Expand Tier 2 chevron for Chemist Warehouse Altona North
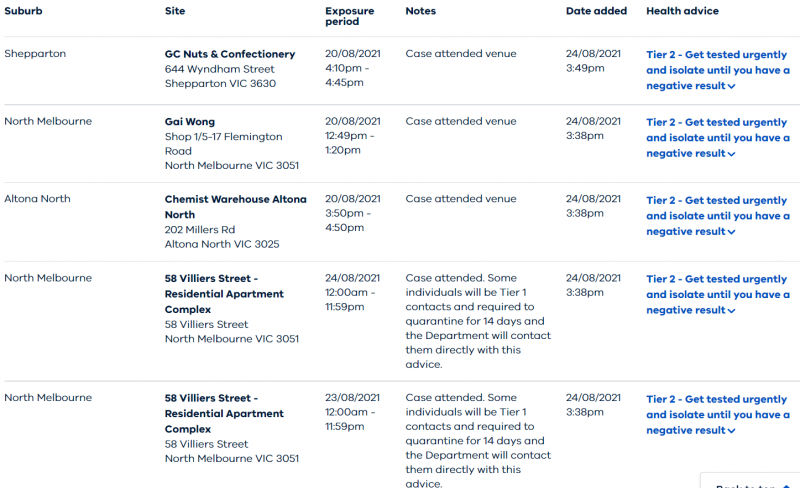Screen dimensions: 800x488 pyautogui.click(x=731, y=232)
